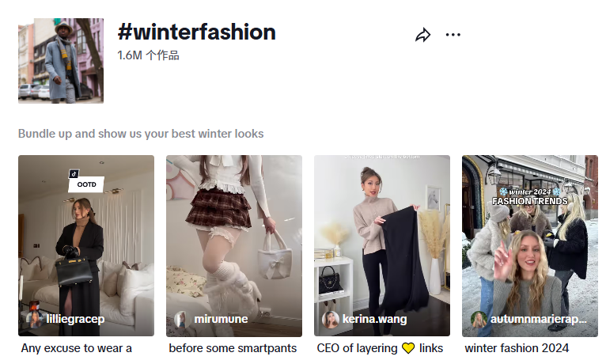Visit the mirumune username link
The width and height of the screenshot is (606, 364).
(221, 319)
